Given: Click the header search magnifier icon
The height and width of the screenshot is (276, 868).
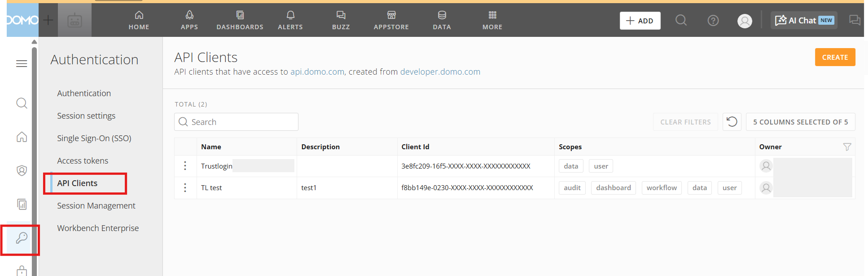Looking at the screenshot, I should point(681,20).
